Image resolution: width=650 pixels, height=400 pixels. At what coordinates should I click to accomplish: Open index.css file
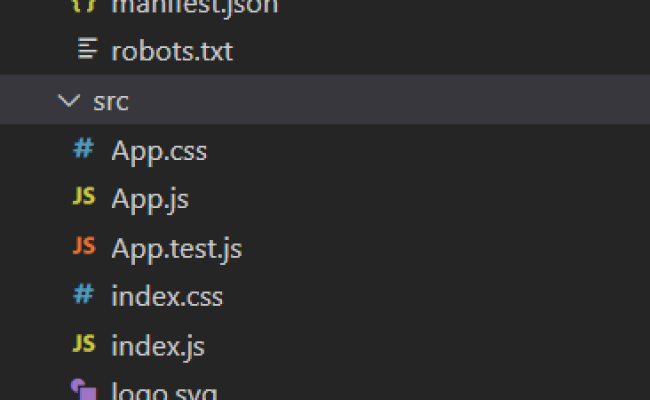coord(167,296)
